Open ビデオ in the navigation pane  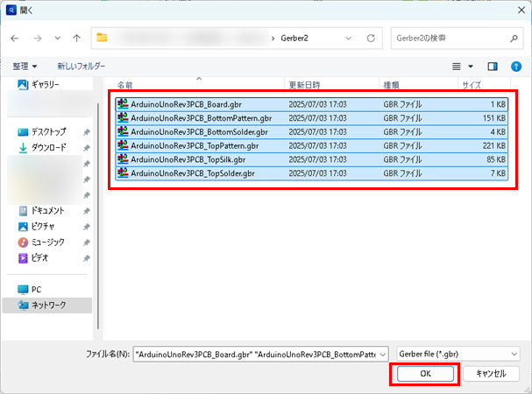(x=33, y=258)
